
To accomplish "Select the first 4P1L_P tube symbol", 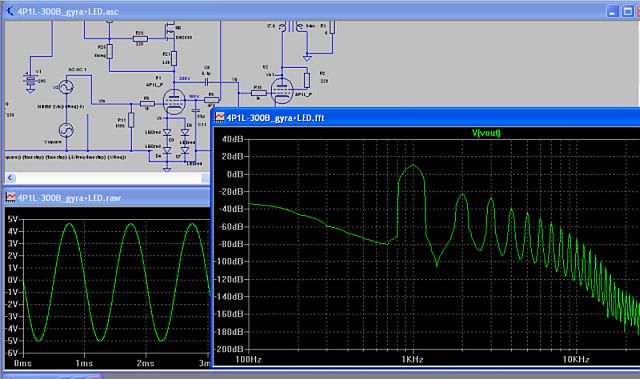I will 173,102.
